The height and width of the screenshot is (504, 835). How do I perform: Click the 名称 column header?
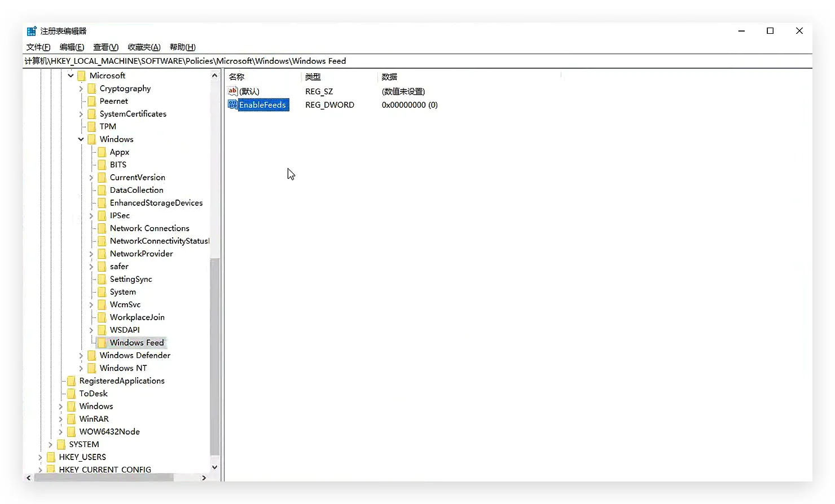click(x=263, y=77)
